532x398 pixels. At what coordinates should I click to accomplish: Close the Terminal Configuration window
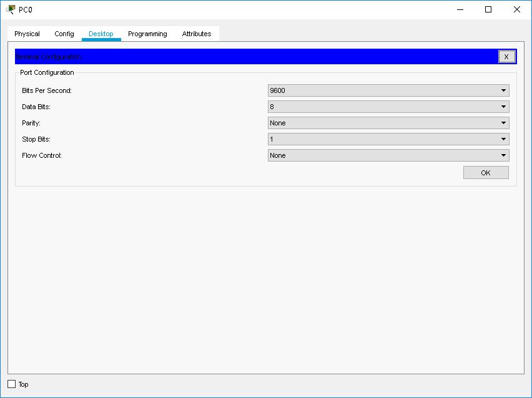coord(507,56)
